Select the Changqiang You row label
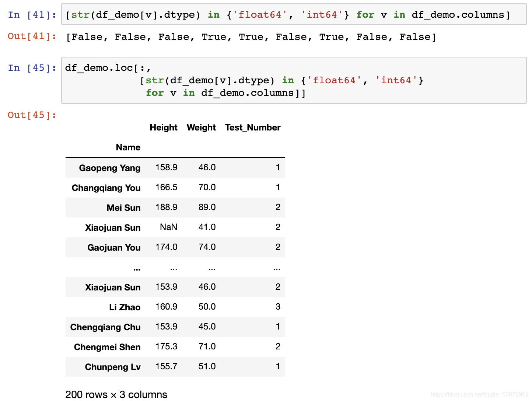532x401 pixels. (106, 188)
